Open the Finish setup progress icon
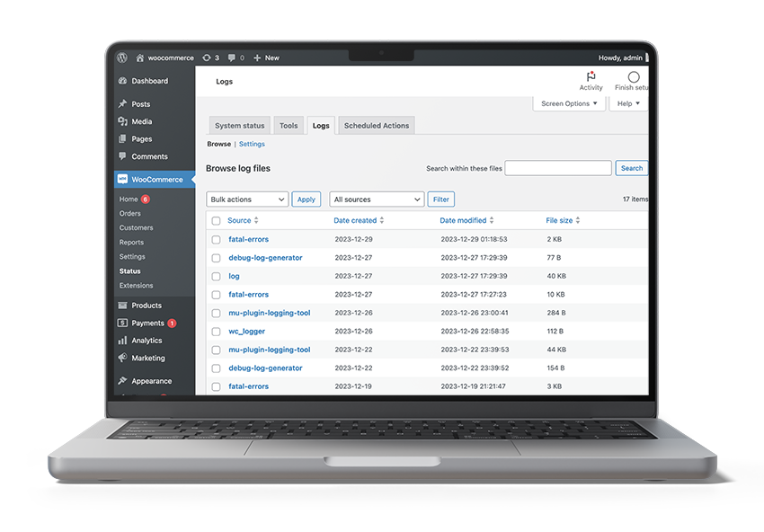 coord(633,77)
